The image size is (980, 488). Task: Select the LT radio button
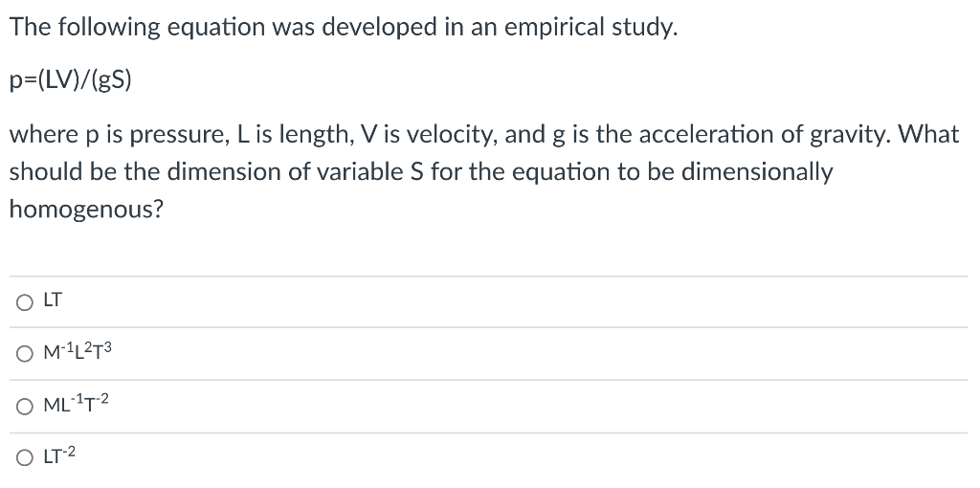point(24,303)
